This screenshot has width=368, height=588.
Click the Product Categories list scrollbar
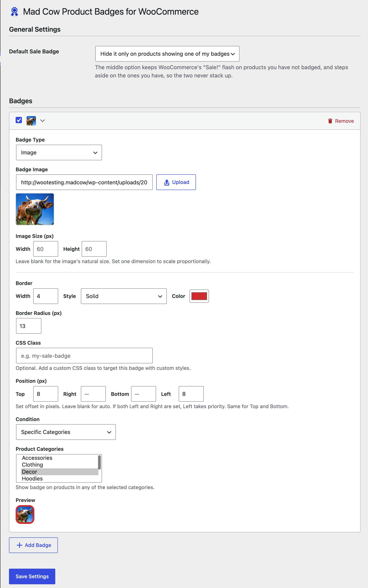coord(99,462)
